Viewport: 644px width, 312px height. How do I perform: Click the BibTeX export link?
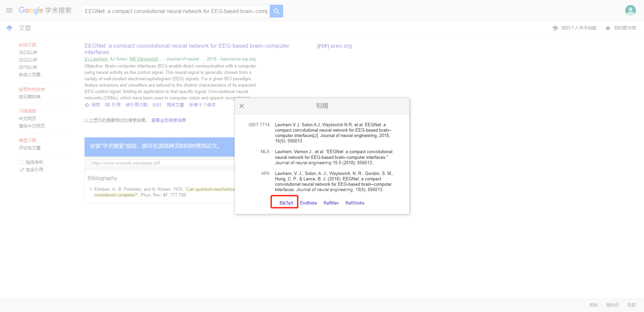286,203
